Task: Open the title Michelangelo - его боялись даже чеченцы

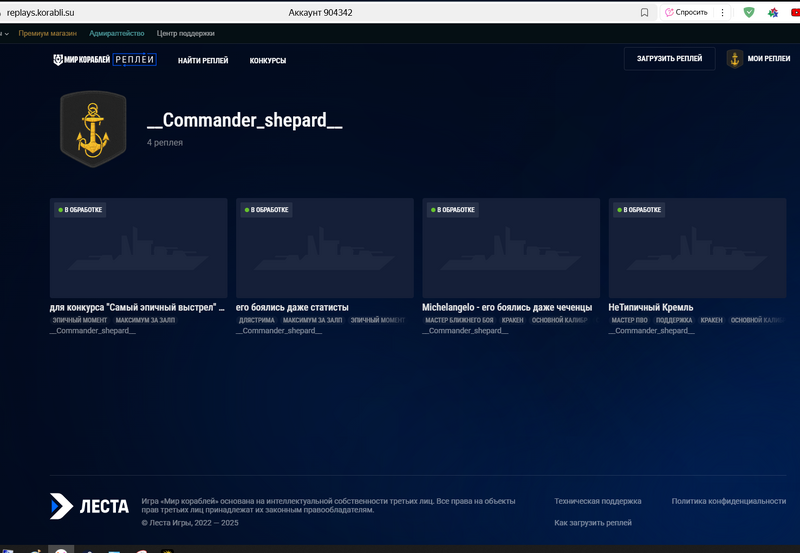Action: [507, 307]
